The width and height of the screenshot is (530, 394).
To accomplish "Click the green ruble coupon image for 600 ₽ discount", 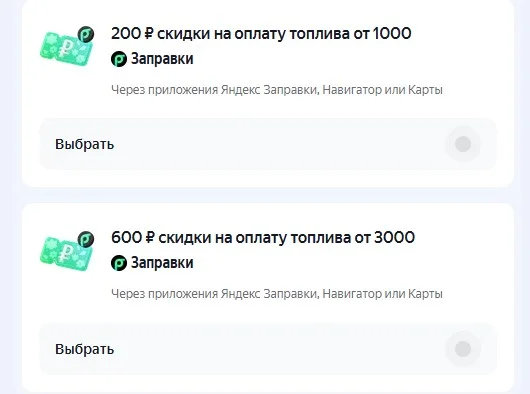I will 66,253.
